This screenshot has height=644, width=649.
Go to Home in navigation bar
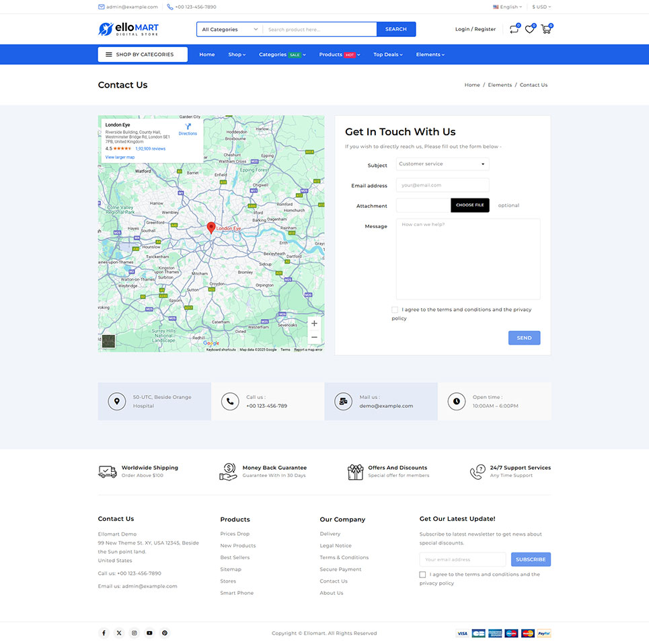[x=207, y=55]
